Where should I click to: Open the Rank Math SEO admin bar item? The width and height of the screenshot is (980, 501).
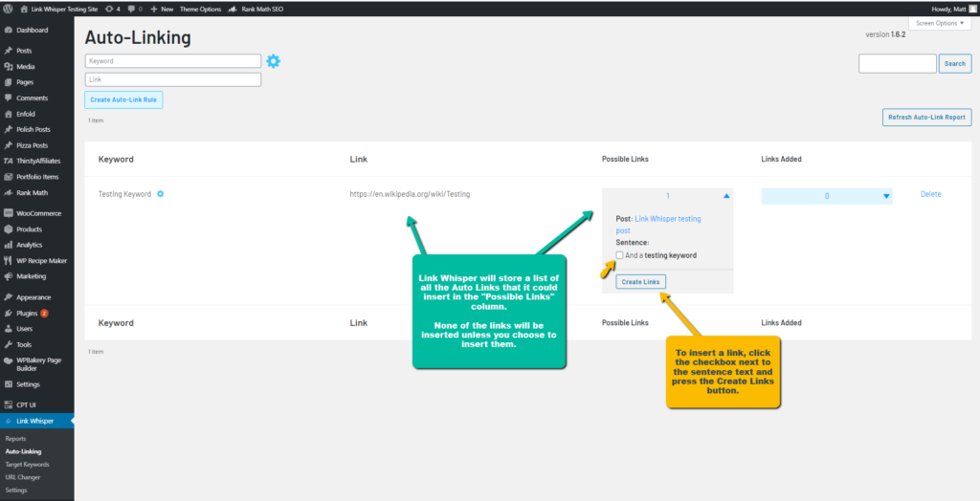click(x=256, y=9)
